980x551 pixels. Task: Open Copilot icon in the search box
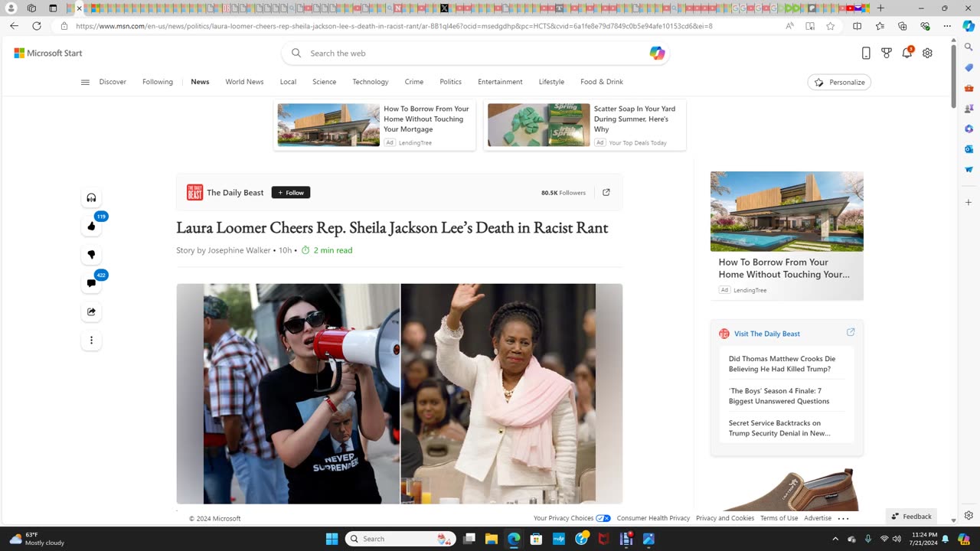(657, 53)
